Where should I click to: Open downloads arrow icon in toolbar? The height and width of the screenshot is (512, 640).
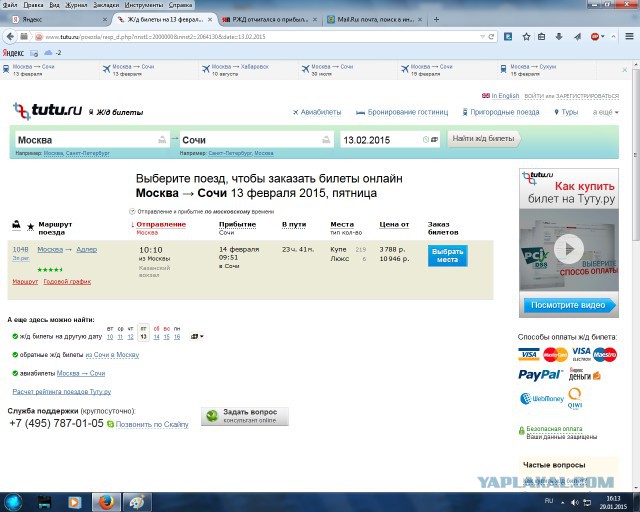pyautogui.click(x=559, y=37)
